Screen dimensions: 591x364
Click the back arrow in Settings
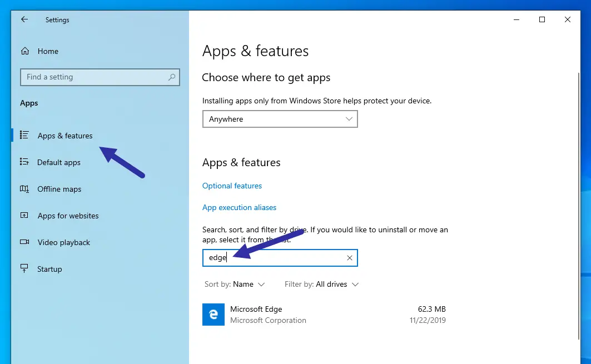click(x=24, y=19)
